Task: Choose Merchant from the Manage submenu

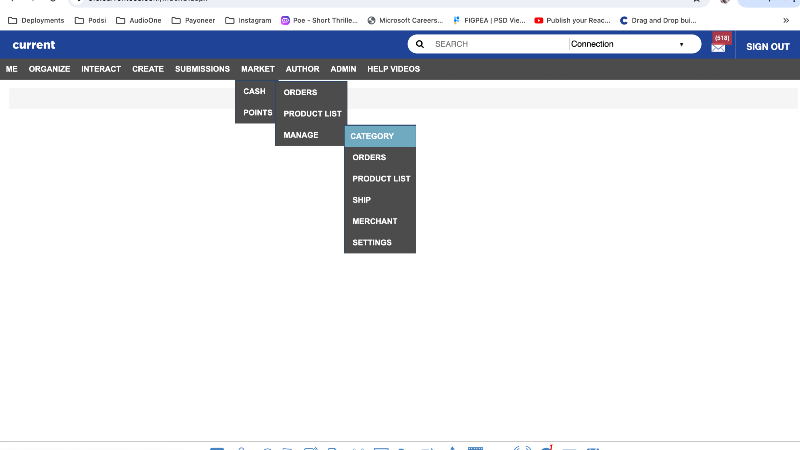Action: [x=375, y=221]
